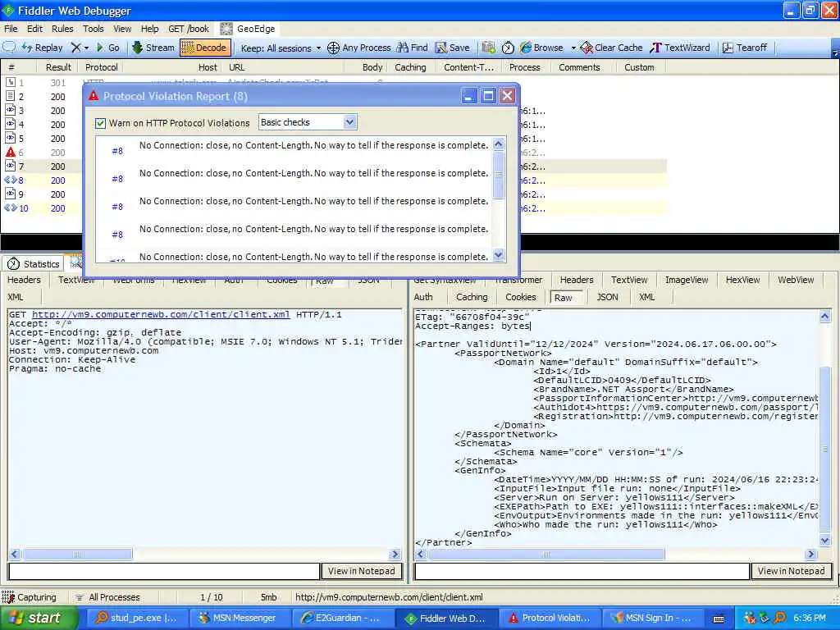Click response pane View in Notepad button
This screenshot has width=840, height=630.
click(791, 571)
